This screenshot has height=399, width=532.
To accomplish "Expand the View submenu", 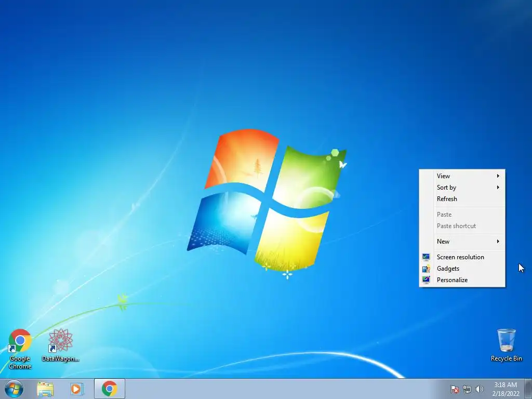I will click(x=462, y=176).
